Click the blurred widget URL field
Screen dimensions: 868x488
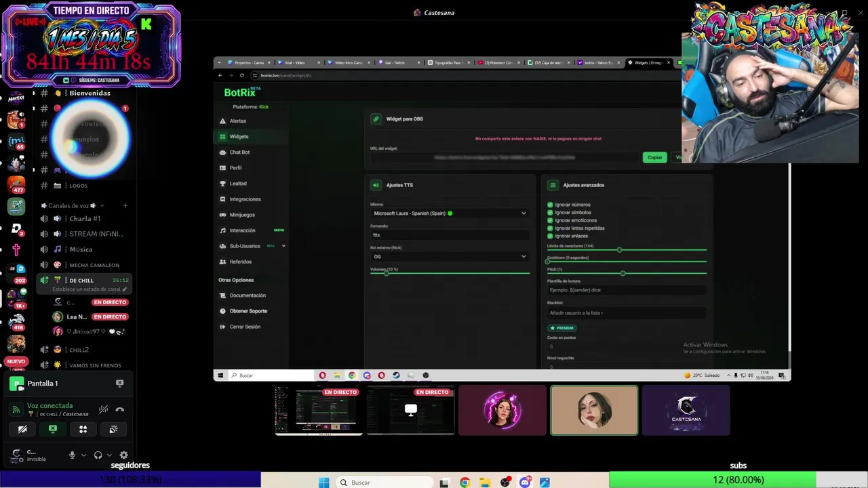[x=505, y=157]
